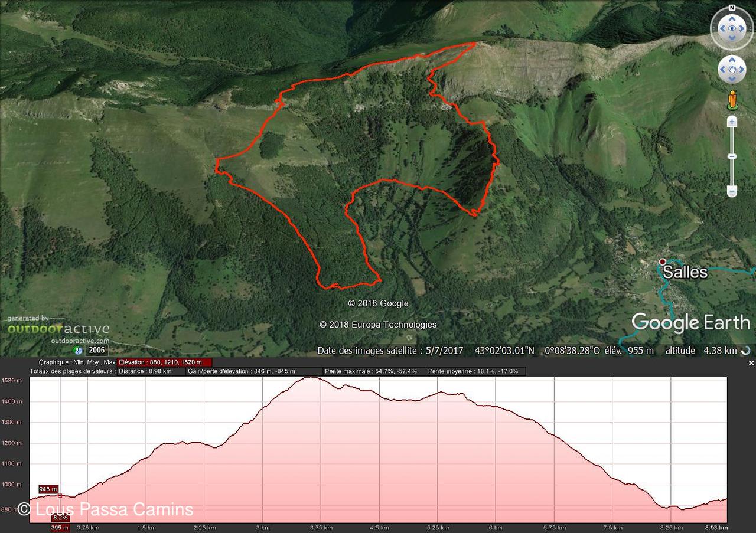756x533 pixels.
Task: Click the north N marker on compass ring
Action: coord(732,8)
